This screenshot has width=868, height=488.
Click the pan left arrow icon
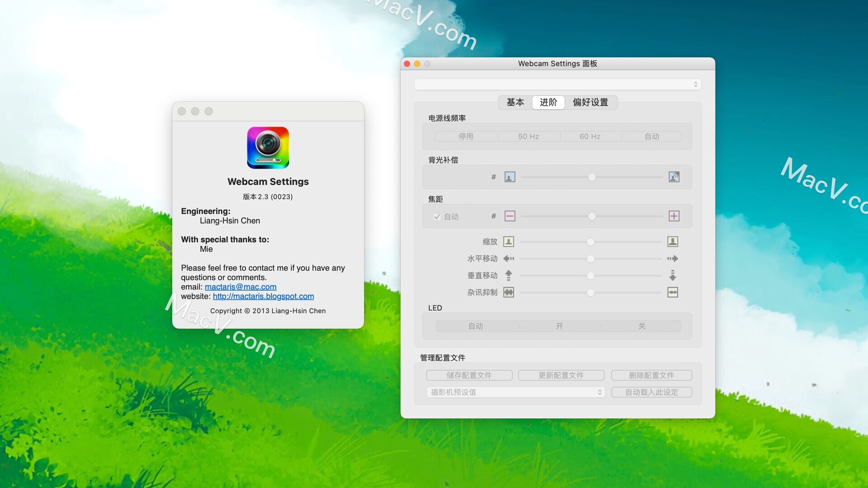[x=509, y=258]
